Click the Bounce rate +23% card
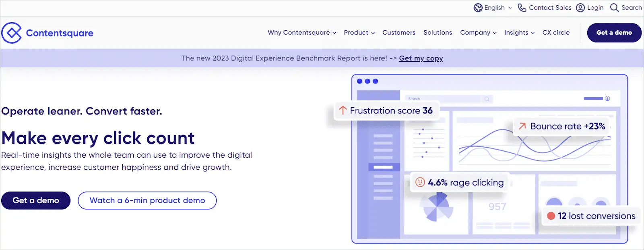Screen dimensions: 644x250 coord(562,126)
